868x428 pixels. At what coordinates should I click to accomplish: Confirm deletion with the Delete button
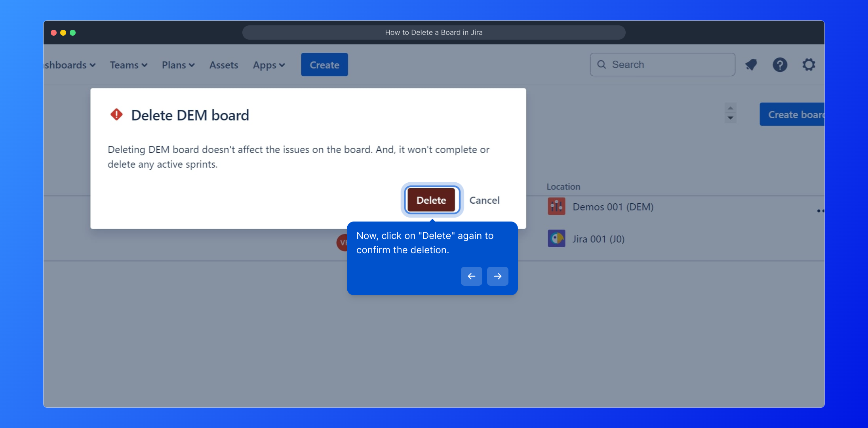click(x=431, y=200)
